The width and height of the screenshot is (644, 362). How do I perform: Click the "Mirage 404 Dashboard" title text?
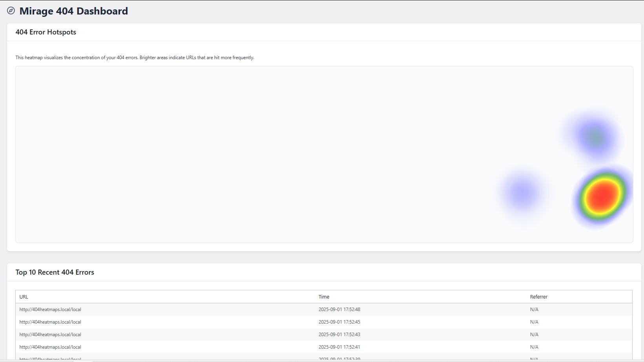click(x=74, y=11)
